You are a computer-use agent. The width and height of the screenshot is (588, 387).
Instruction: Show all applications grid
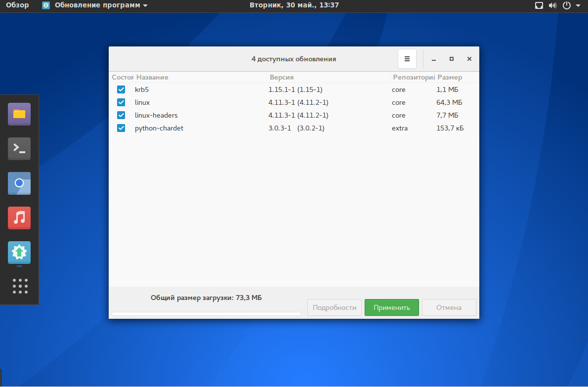[20, 286]
